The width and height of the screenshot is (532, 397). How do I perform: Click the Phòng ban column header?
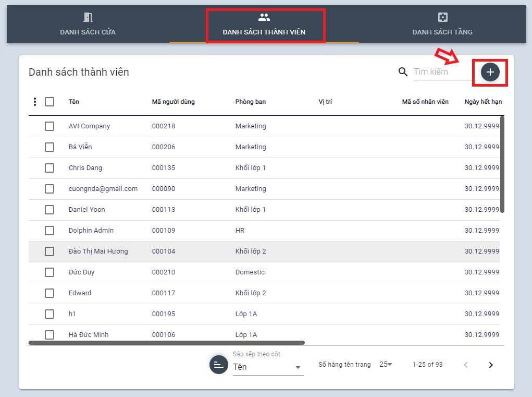click(250, 102)
